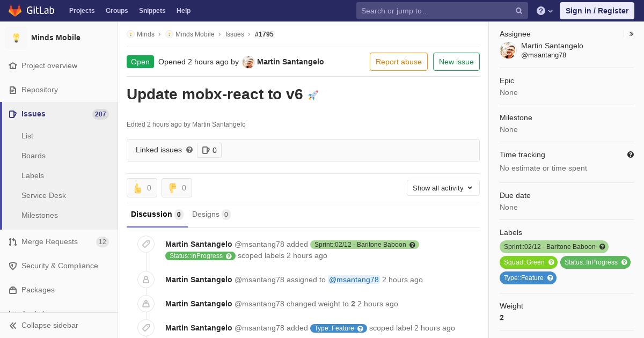Give a thumbs up reaction
The width and height of the screenshot is (644, 338).
click(x=142, y=188)
